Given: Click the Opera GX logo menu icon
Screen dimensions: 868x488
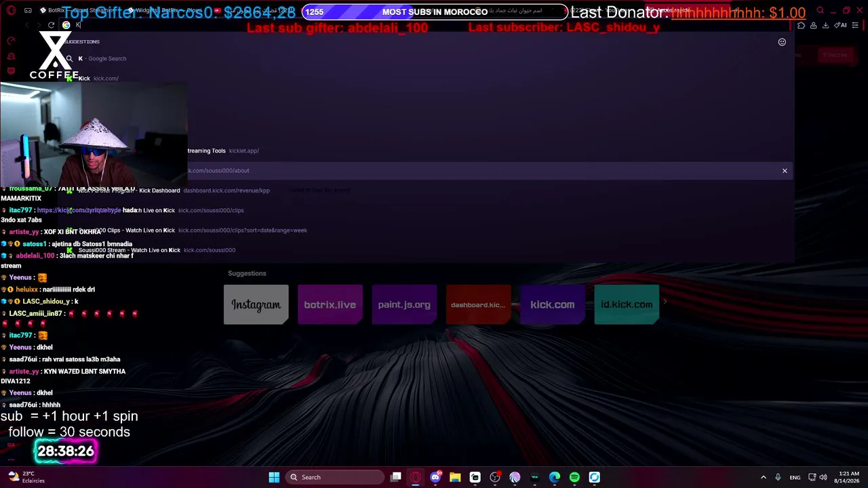Looking at the screenshot, I should (x=12, y=11).
